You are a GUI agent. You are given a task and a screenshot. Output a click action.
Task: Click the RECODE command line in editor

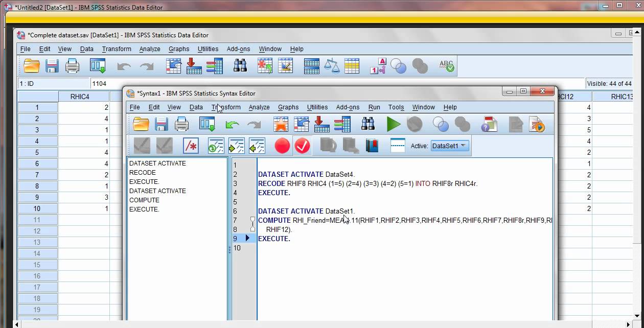pos(368,183)
